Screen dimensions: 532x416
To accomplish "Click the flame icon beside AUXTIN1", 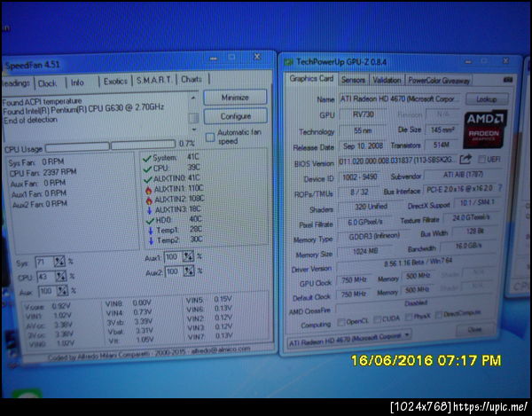I will pos(149,191).
